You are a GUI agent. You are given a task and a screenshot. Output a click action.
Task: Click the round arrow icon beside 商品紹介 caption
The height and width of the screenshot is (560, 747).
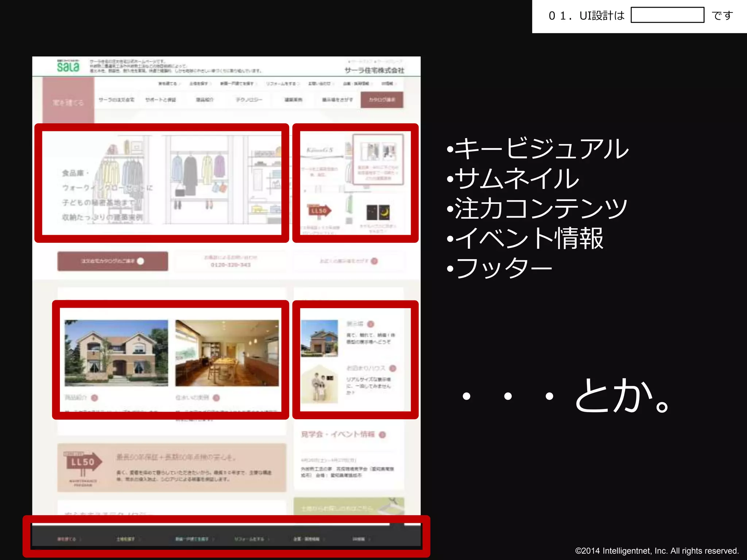point(94,398)
